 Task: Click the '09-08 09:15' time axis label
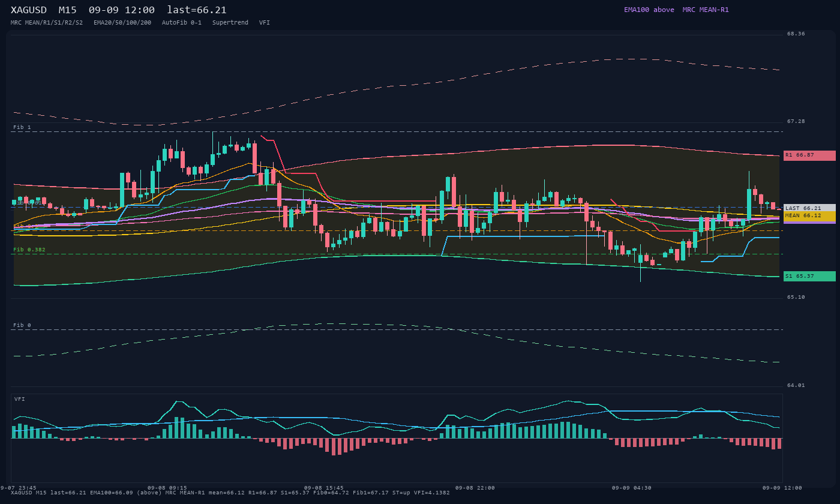click(x=167, y=488)
